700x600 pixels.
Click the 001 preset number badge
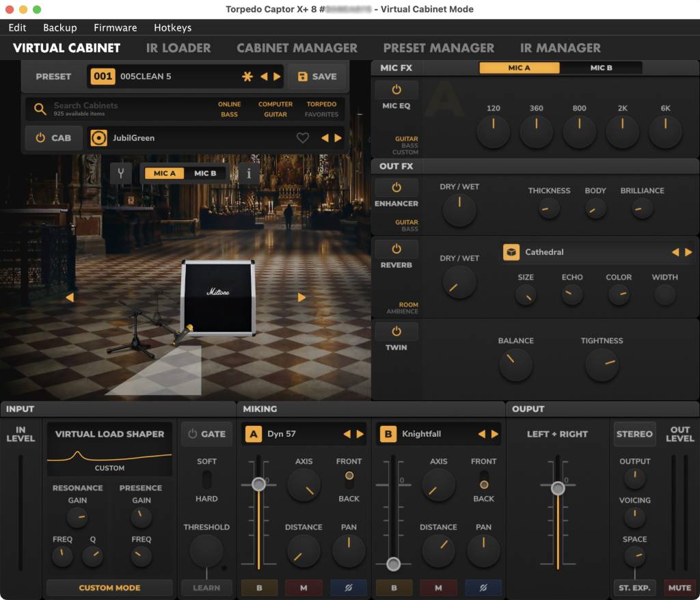point(103,77)
